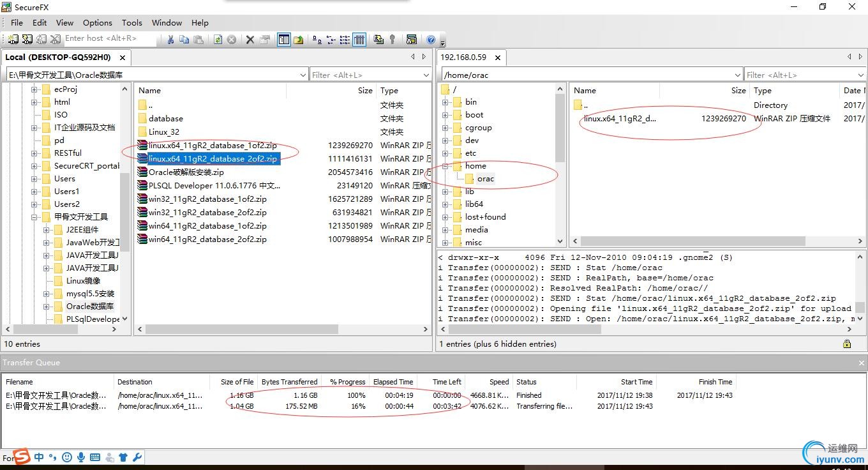Click the lock icon in the remote status bar
This screenshot has width=868, height=470.
click(x=847, y=344)
